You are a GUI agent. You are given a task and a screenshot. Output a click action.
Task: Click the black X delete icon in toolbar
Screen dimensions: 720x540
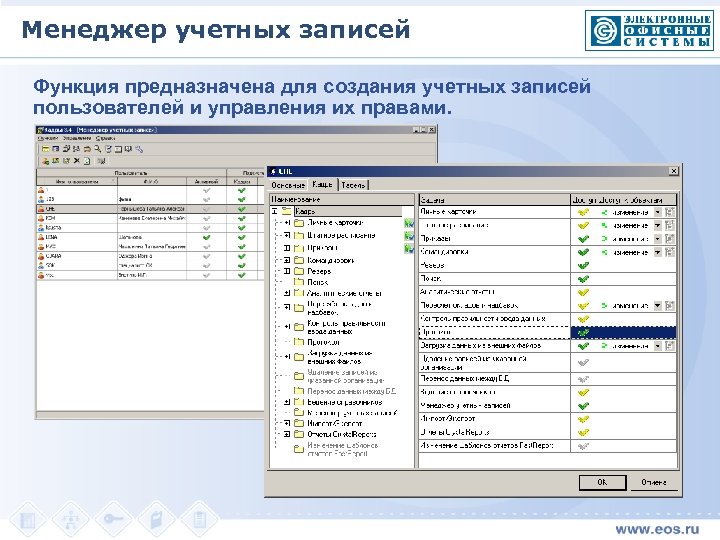[x=77, y=161]
